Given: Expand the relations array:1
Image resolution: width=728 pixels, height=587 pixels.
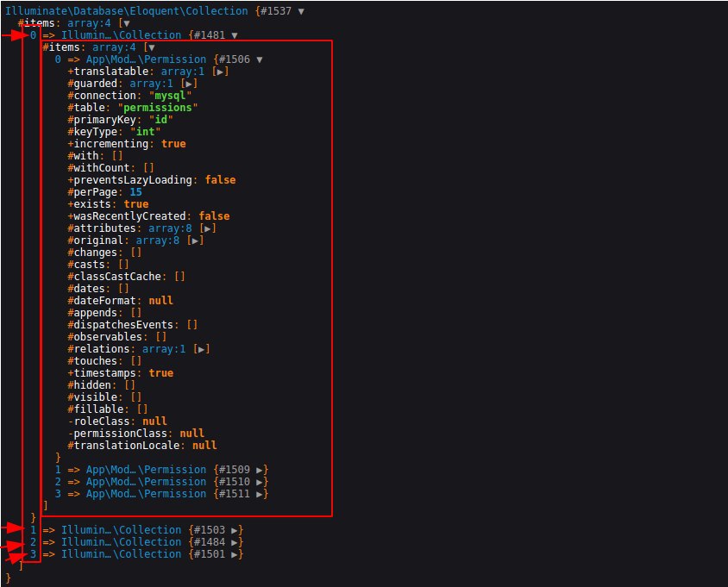Looking at the screenshot, I should click(x=201, y=349).
